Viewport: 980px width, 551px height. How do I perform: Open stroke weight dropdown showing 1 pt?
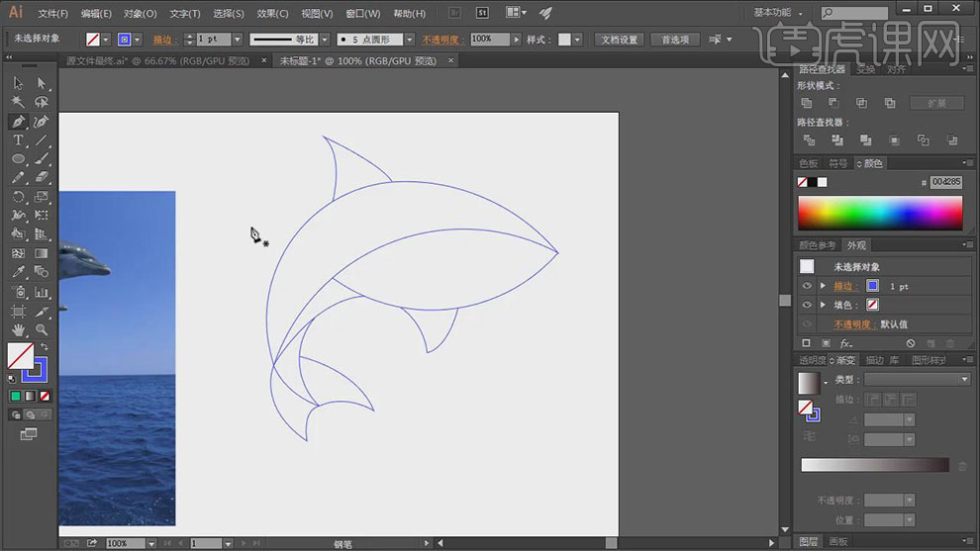tap(237, 40)
